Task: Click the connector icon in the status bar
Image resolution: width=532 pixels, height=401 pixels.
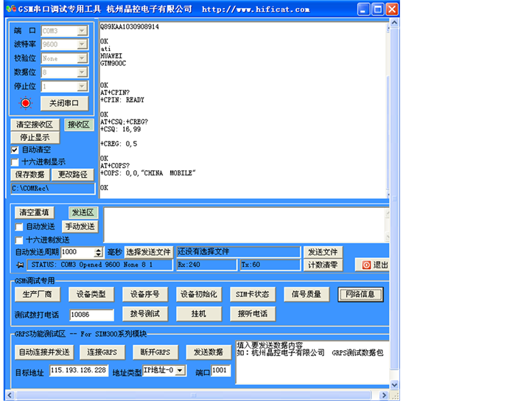Action: pos(21,265)
